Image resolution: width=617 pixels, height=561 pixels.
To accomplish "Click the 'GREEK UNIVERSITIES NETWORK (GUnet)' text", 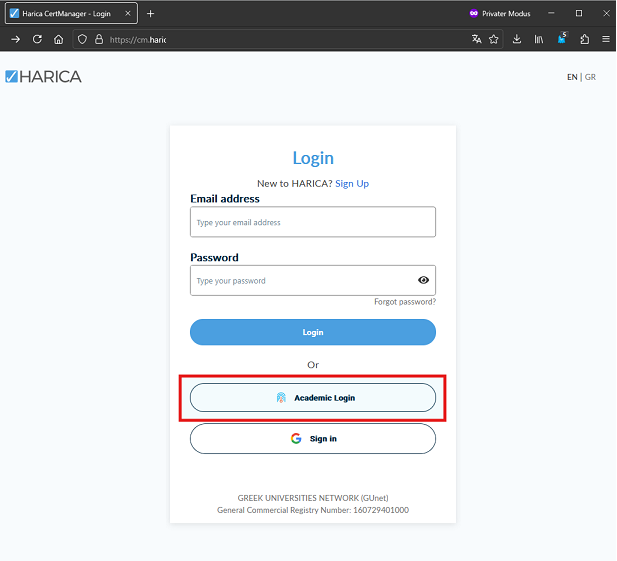I will pyautogui.click(x=313, y=498).
